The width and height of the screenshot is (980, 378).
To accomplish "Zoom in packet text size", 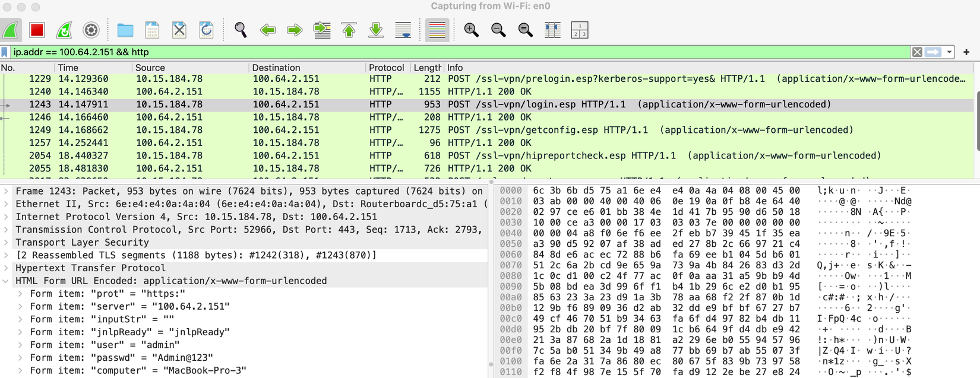I will (x=472, y=30).
